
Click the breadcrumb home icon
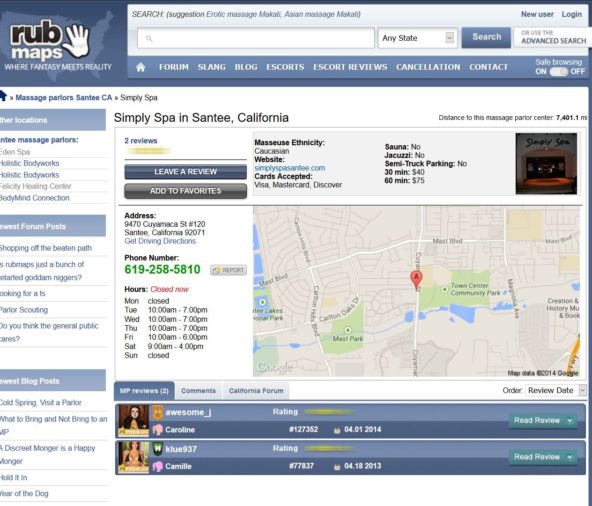pyautogui.click(x=3, y=96)
